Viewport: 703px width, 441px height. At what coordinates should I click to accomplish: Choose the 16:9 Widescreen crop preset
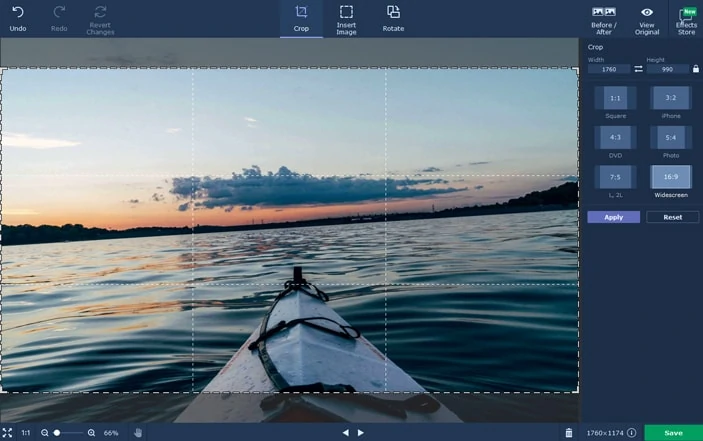click(x=671, y=177)
